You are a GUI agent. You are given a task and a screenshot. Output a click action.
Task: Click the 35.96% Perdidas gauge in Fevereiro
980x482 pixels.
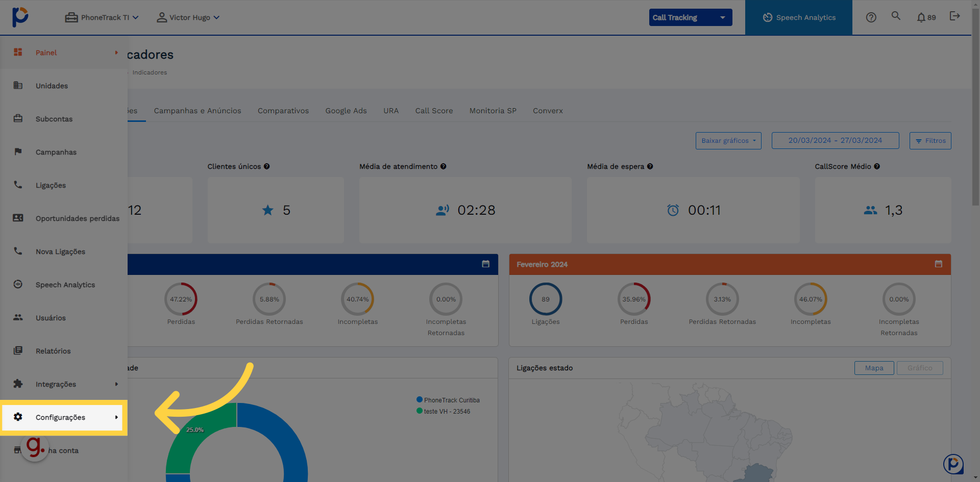click(x=634, y=299)
